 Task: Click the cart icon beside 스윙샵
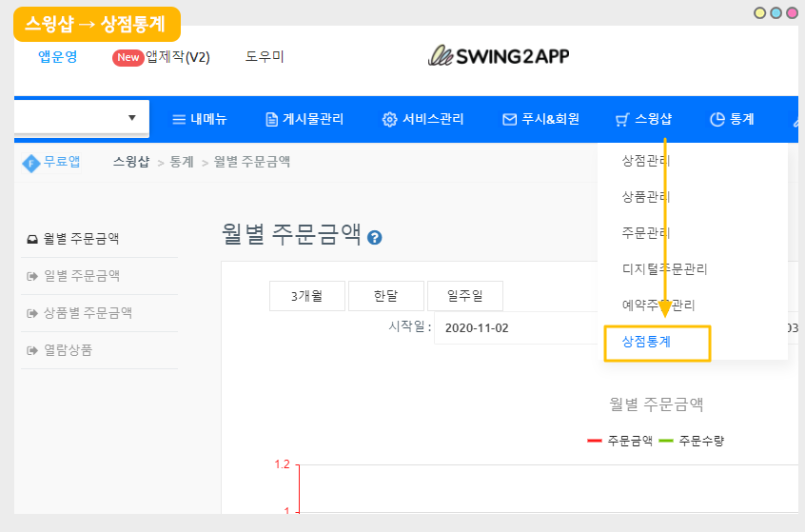click(622, 120)
